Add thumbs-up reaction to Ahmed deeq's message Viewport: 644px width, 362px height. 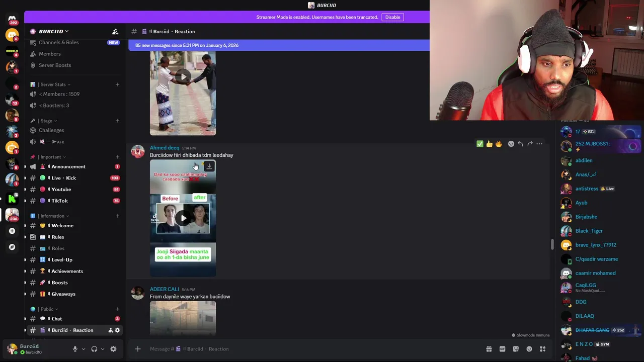(489, 144)
